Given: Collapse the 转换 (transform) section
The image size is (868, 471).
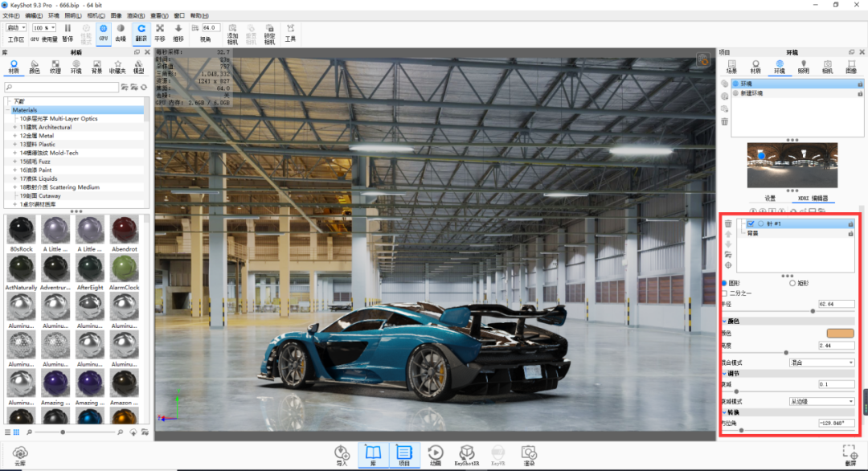Looking at the screenshot, I should pos(724,412).
